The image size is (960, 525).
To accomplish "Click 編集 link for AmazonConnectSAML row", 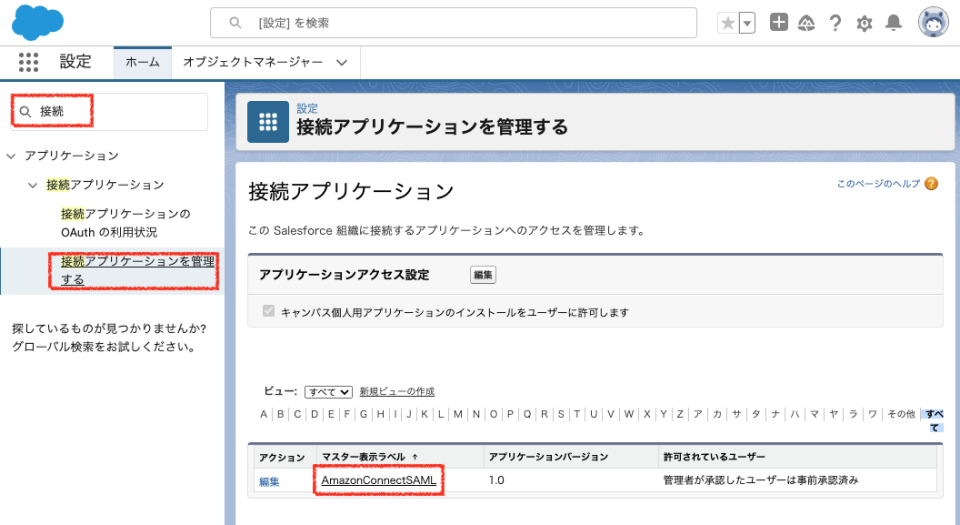I will (x=269, y=482).
